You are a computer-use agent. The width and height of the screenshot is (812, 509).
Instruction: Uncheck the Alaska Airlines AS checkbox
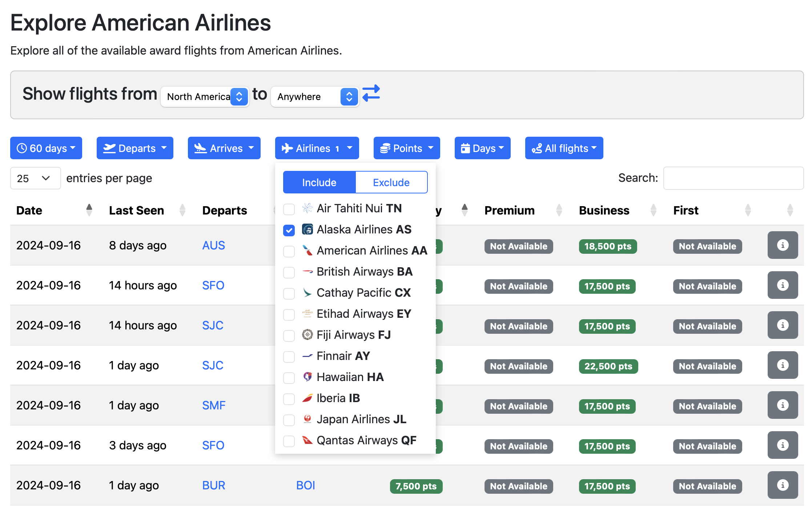289,230
